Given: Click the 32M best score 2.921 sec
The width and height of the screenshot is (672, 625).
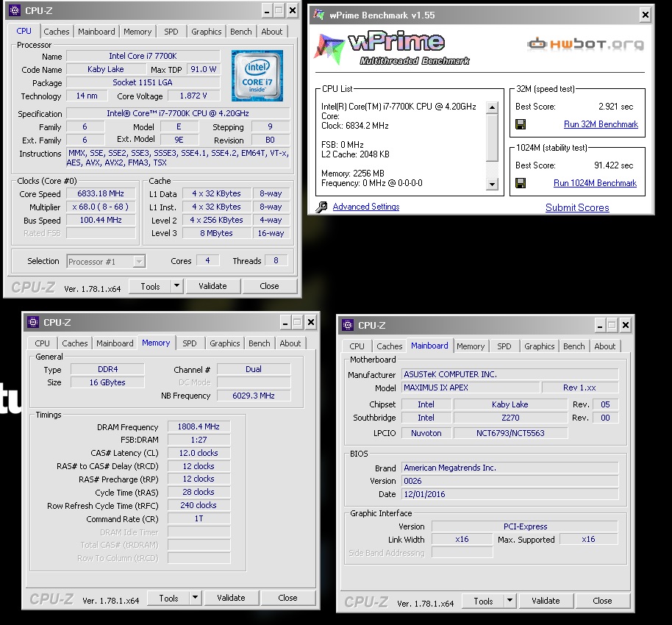Looking at the screenshot, I should [615, 107].
